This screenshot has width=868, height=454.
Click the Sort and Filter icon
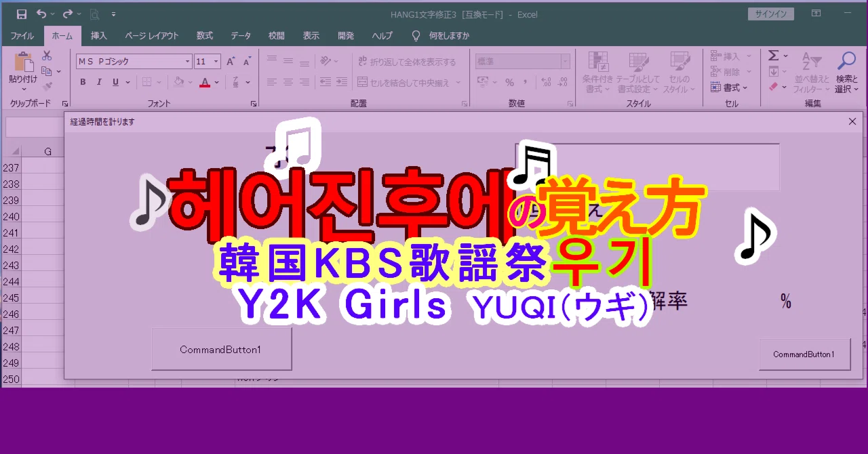coord(811,61)
